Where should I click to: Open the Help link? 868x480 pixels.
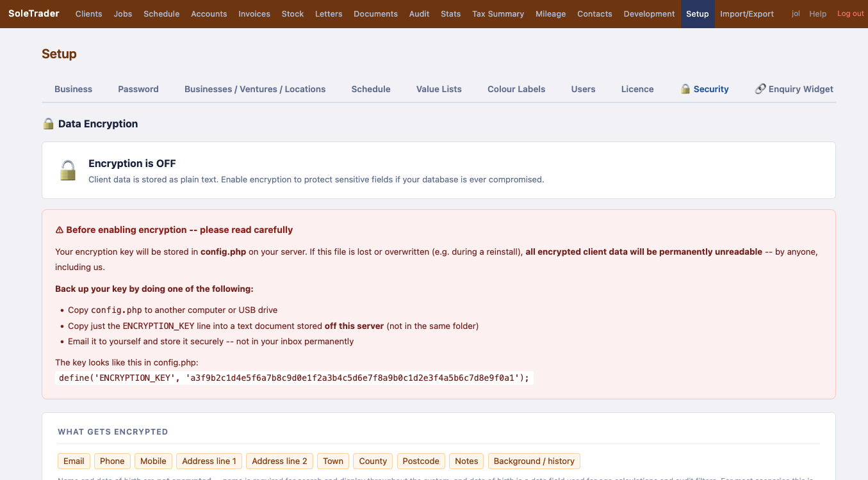coord(818,13)
